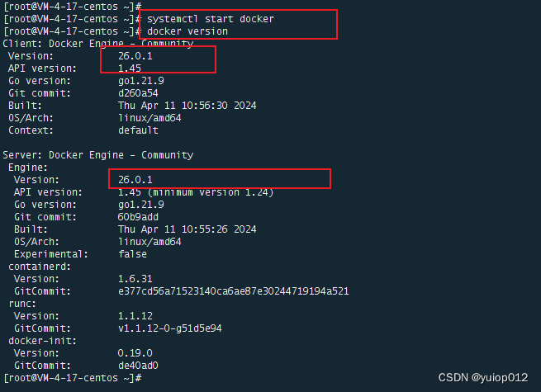The height and width of the screenshot is (392, 541).
Task: Click the containerd Version 1.6.31
Action: pos(135,279)
